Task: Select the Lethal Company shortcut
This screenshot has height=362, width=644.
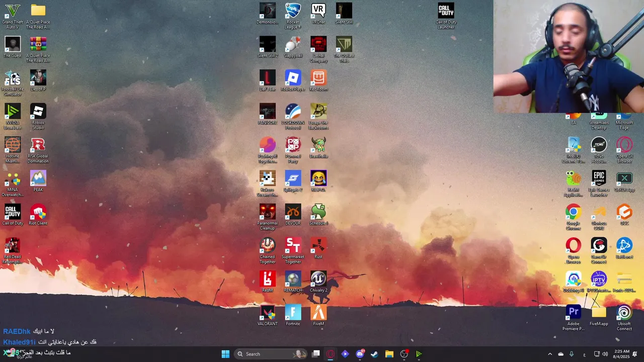Action: pyautogui.click(x=318, y=50)
